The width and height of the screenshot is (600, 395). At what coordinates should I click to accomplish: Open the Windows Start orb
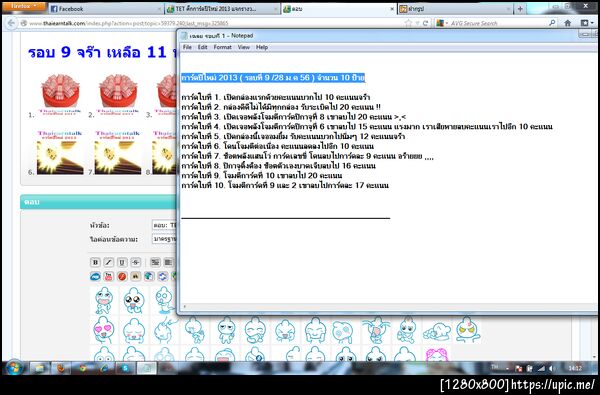(x=14, y=368)
